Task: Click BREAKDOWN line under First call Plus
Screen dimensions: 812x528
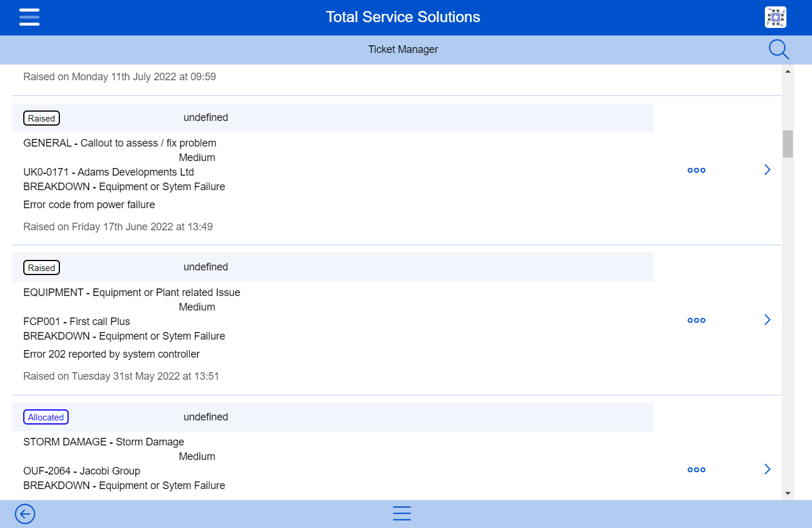Action: tap(124, 336)
